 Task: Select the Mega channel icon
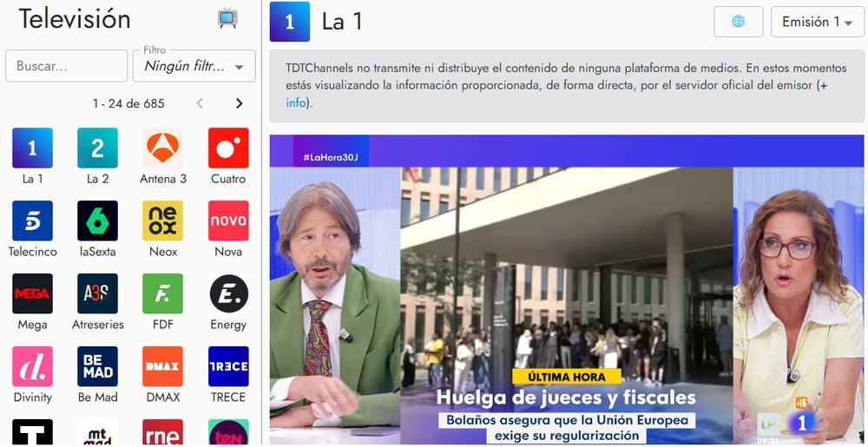coord(33,293)
